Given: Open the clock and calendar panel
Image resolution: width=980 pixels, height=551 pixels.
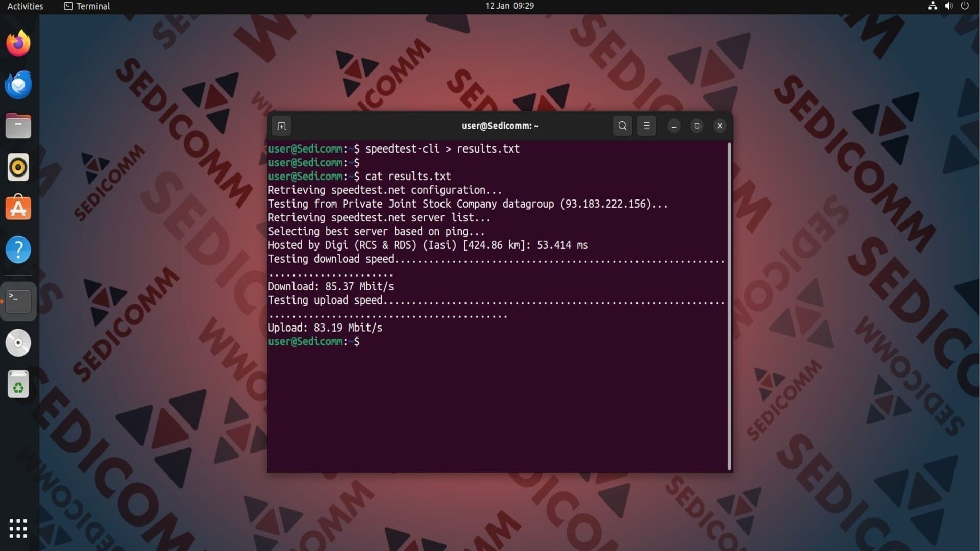Looking at the screenshot, I should [x=509, y=6].
